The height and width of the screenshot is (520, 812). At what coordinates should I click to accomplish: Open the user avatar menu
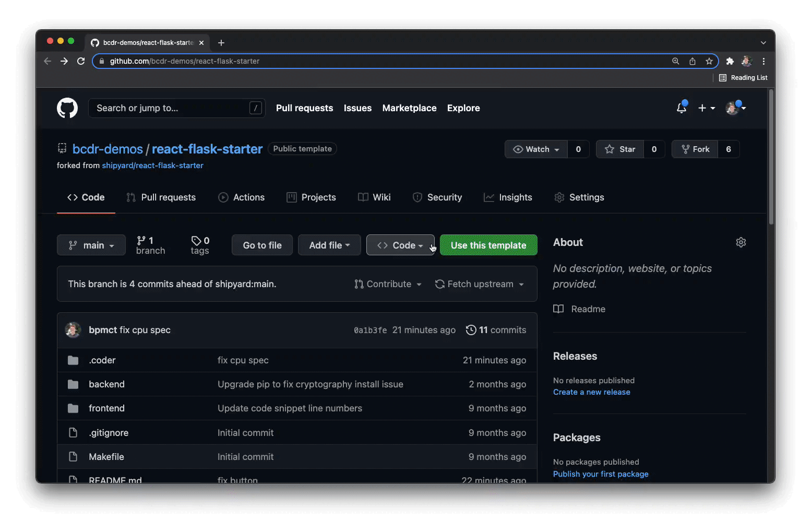click(736, 108)
